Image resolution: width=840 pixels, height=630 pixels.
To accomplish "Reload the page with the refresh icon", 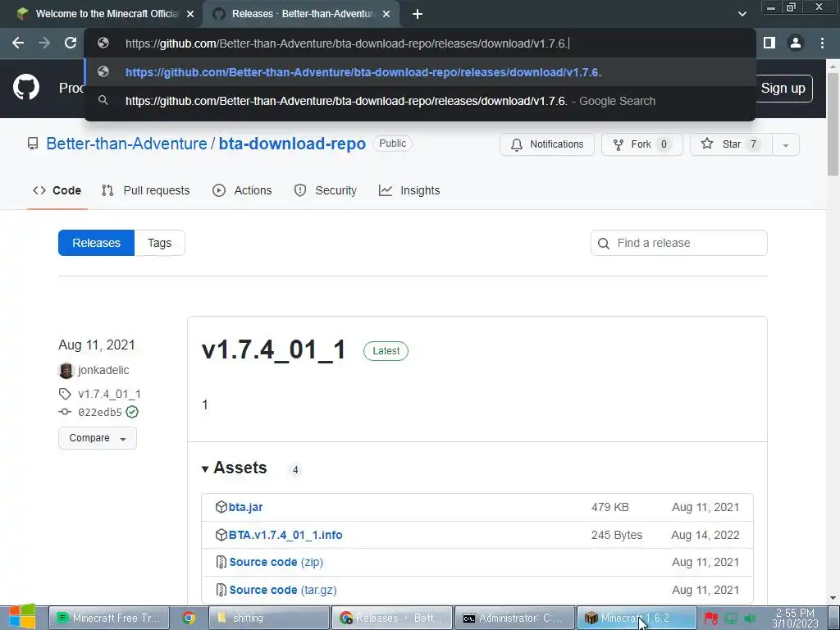I will click(71, 43).
